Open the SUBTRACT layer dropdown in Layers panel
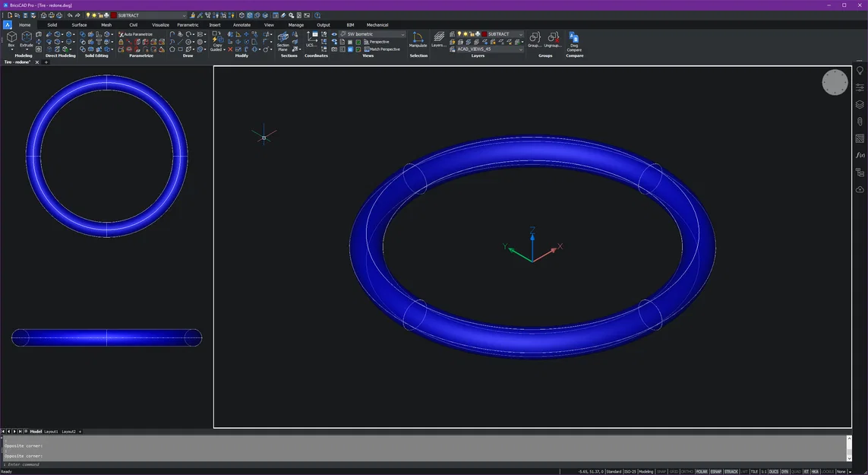Screen dimensions: 868x475 [x=521, y=34]
